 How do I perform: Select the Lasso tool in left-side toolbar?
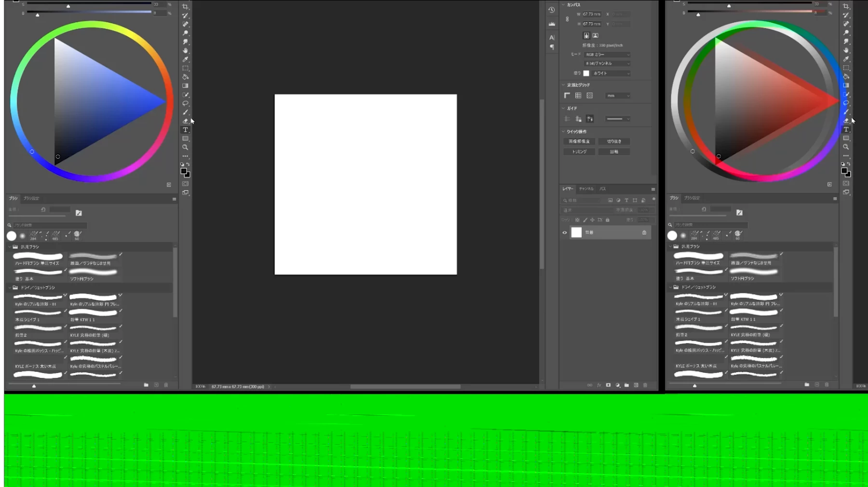(x=185, y=103)
